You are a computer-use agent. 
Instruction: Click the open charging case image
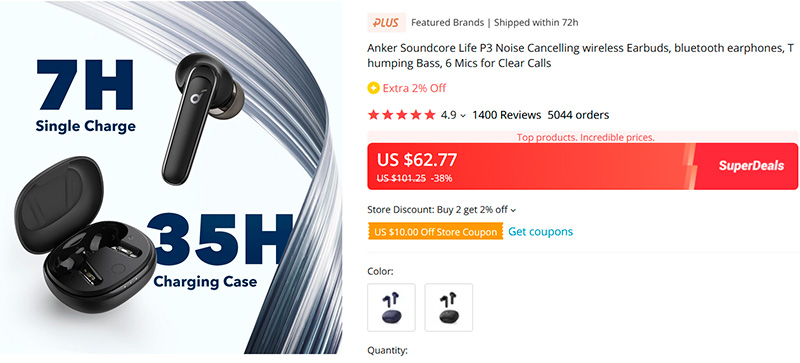click(x=85, y=235)
